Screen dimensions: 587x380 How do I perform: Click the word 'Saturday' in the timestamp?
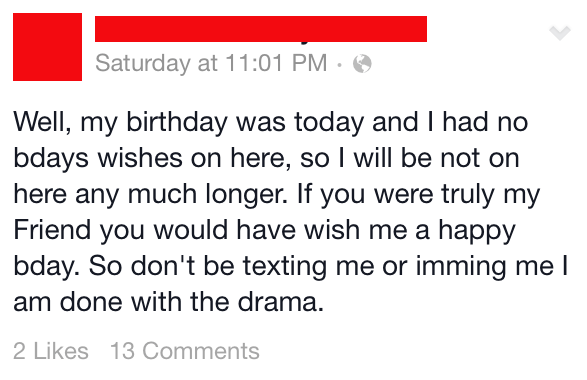click(143, 63)
